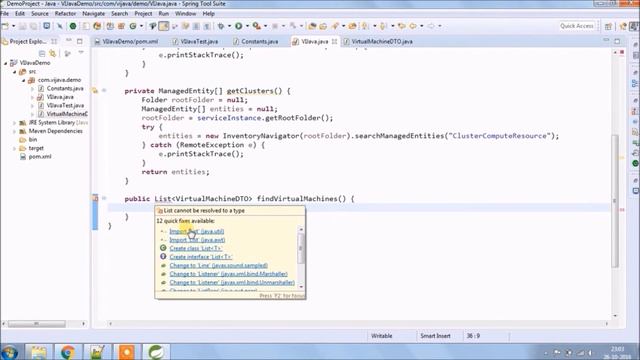
Task: Open the Navigate menu
Action: pyautogui.click(x=93, y=13)
